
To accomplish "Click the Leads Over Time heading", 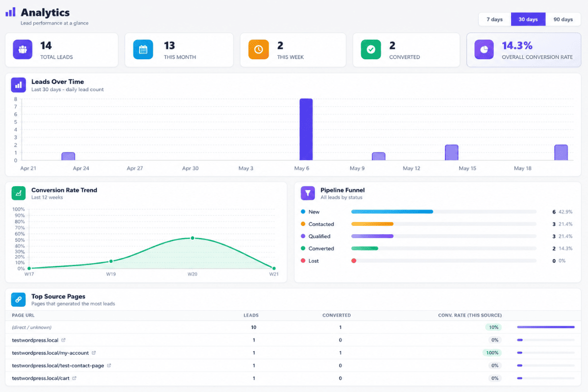I will [x=57, y=82].
